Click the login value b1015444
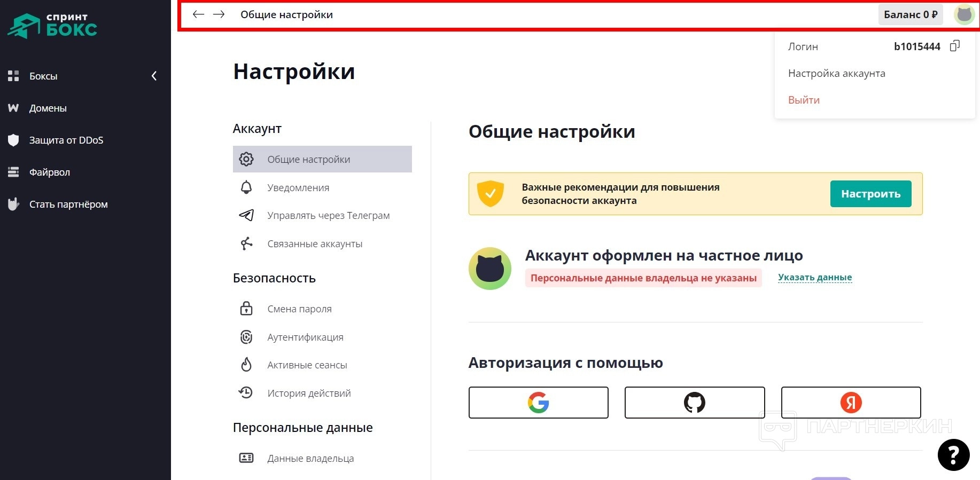 pos(917,46)
